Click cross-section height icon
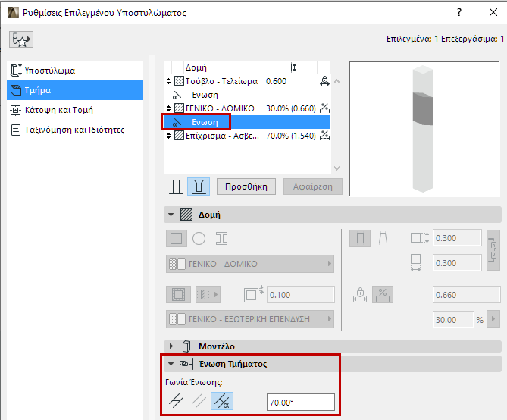507x420 pixels. (x=419, y=238)
